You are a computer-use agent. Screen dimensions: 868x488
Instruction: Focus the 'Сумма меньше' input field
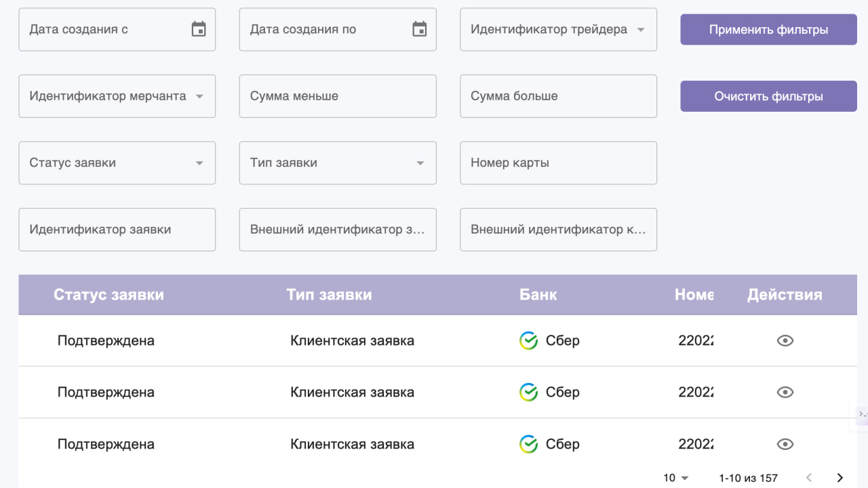pos(337,96)
